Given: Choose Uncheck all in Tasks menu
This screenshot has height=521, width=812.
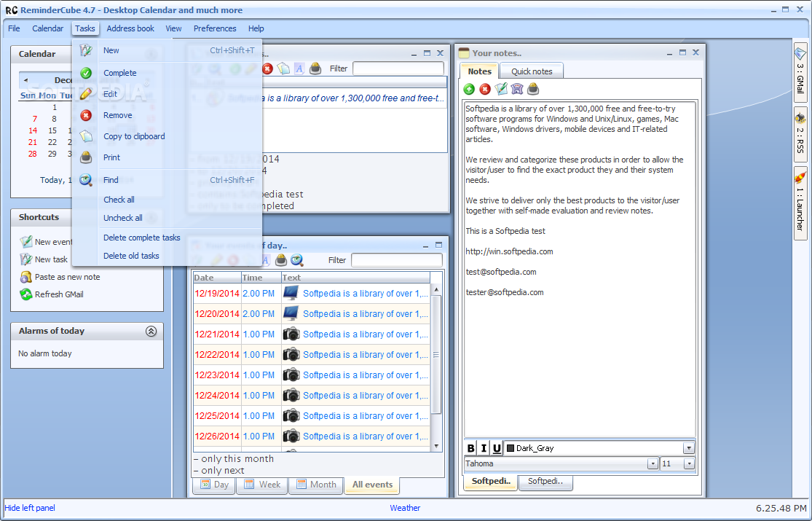Looking at the screenshot, I should 167,218.
